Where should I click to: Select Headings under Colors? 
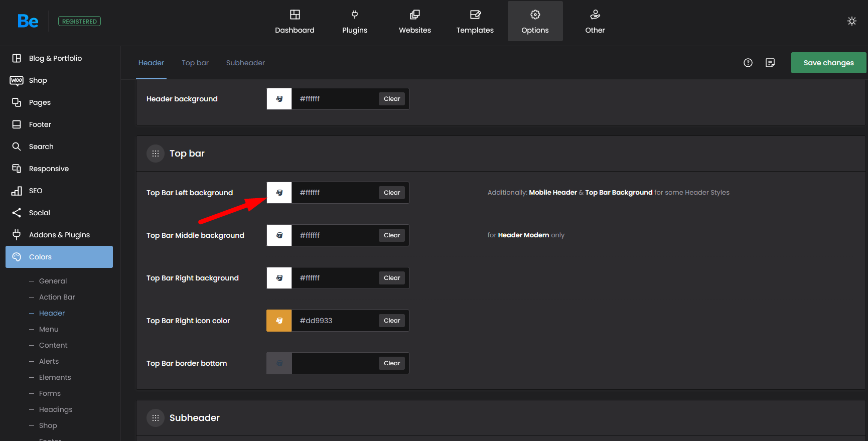click(x=56, y=409)
